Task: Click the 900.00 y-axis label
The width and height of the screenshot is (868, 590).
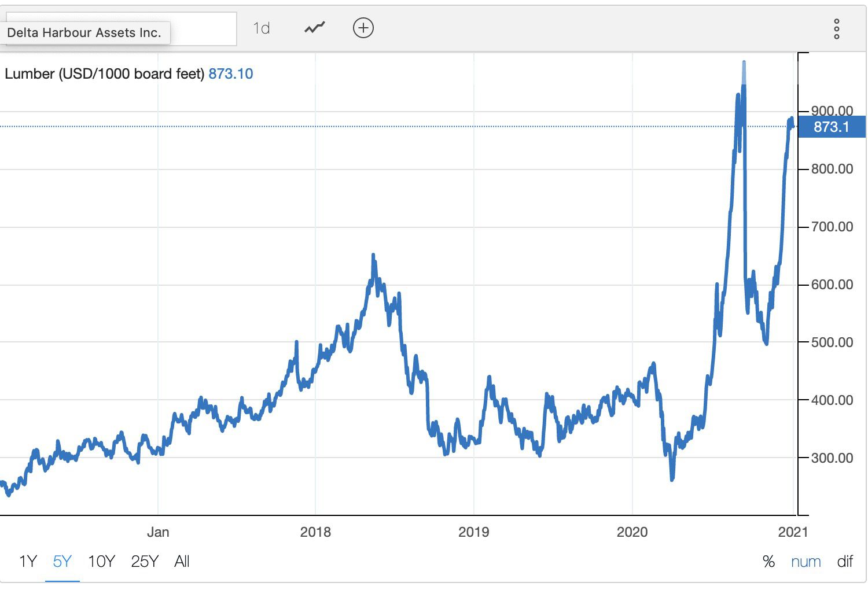Action: click(832, 110)
